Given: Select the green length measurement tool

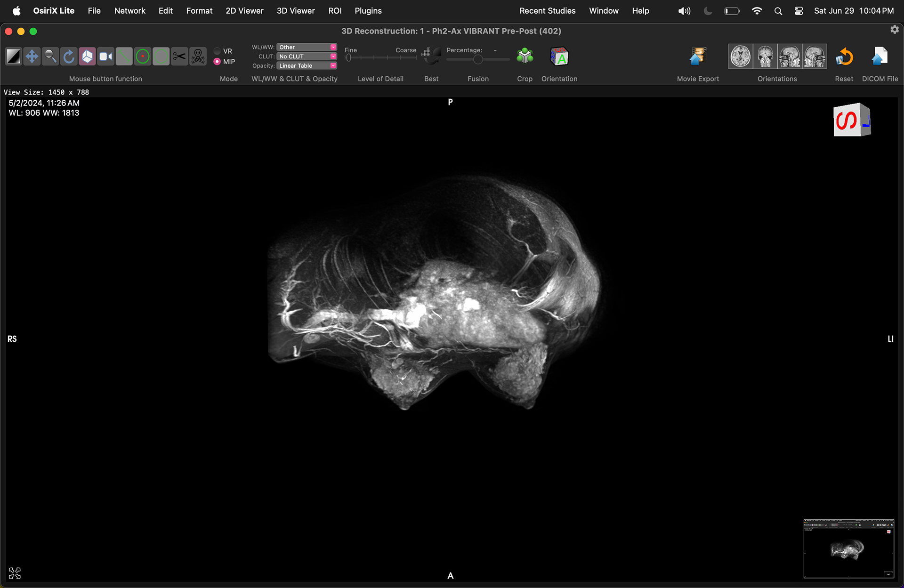Looking at the screenshot, I should (124, 56).
